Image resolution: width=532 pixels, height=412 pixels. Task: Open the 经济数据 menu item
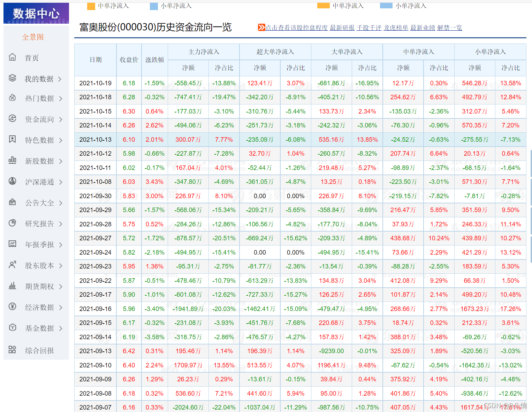(x=39, y=308)
